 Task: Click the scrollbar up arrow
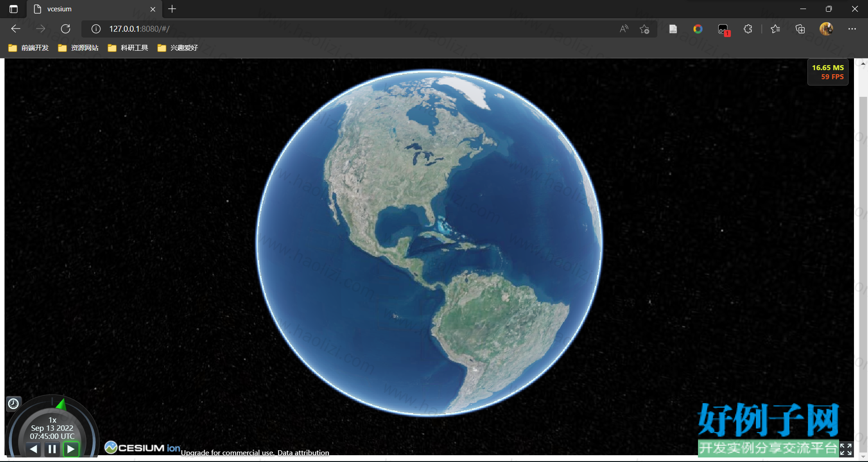tap(863, 64)
